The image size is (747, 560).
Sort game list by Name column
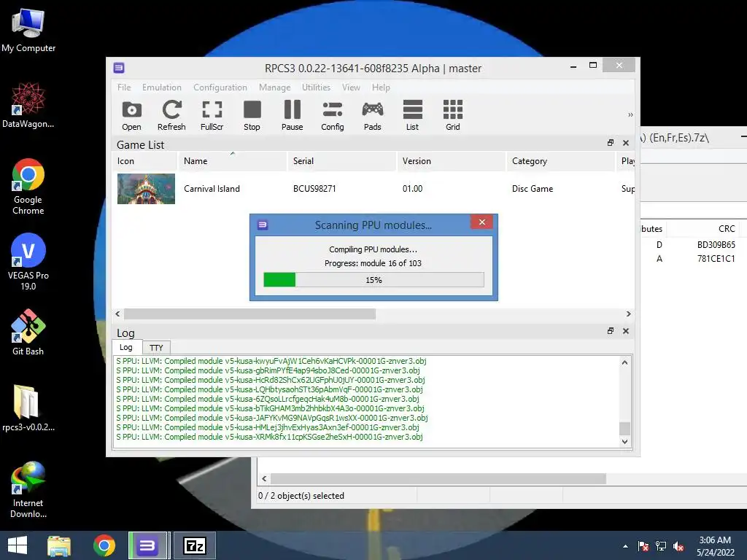233,161
